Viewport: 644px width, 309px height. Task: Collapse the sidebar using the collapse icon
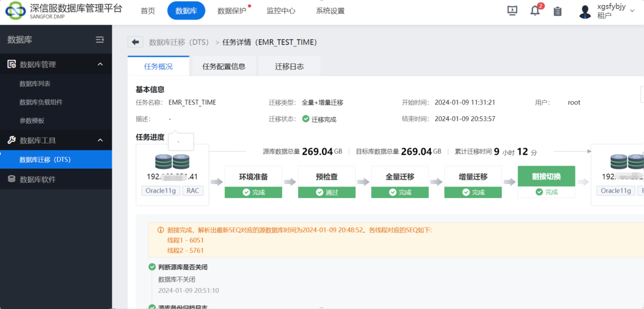coord(99,40)
